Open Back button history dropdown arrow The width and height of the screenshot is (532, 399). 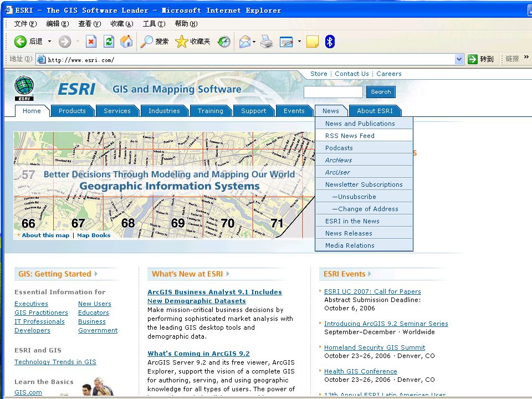tap(49, 42)
